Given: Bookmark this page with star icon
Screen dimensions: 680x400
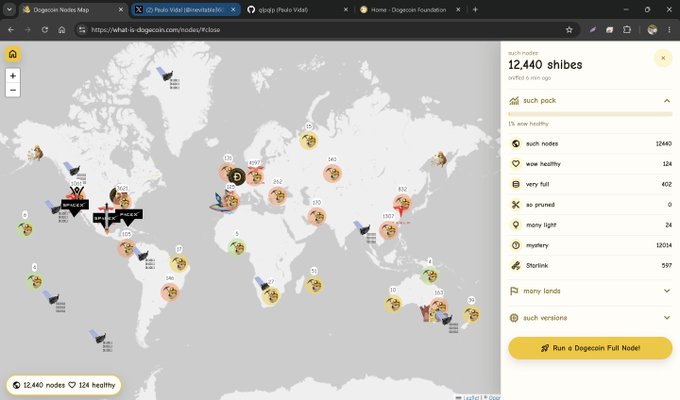Looking at the screenshot, I should [x=569, y=30].
